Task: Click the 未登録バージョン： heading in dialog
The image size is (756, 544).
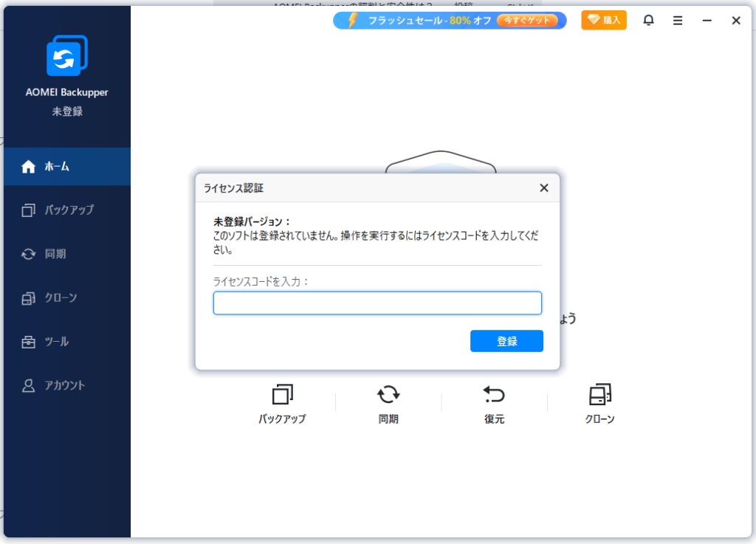Action: pyautogui.click(x=252, y=221)
